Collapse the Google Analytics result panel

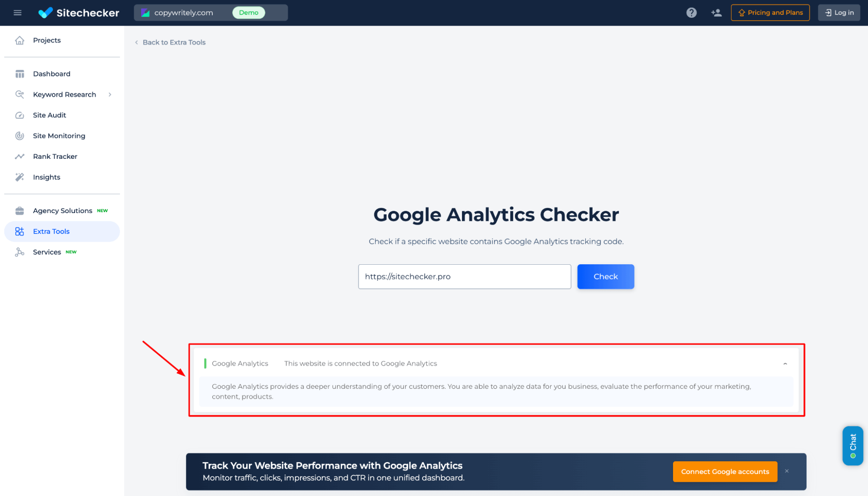[x=785, y=363]
